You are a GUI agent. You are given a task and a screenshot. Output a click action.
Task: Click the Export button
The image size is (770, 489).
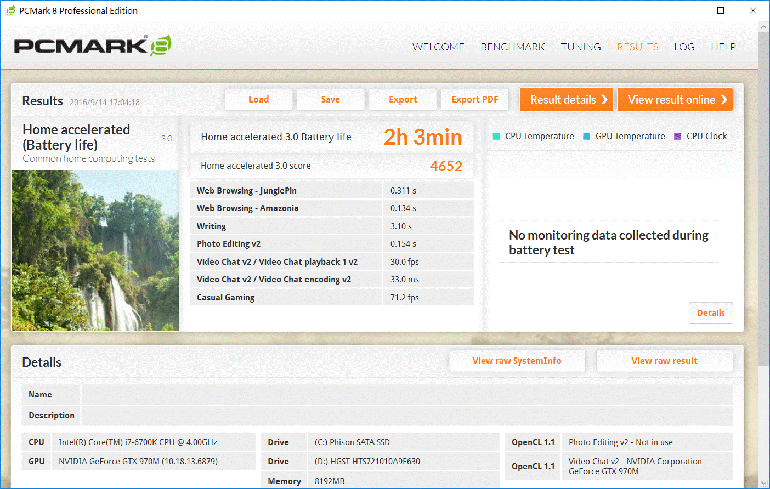[x=403, y=100]
